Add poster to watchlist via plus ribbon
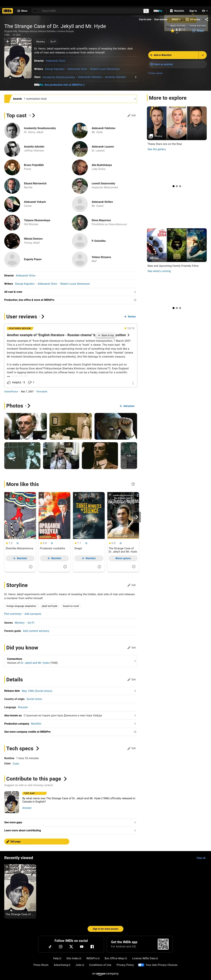 (x=7, y=41)
